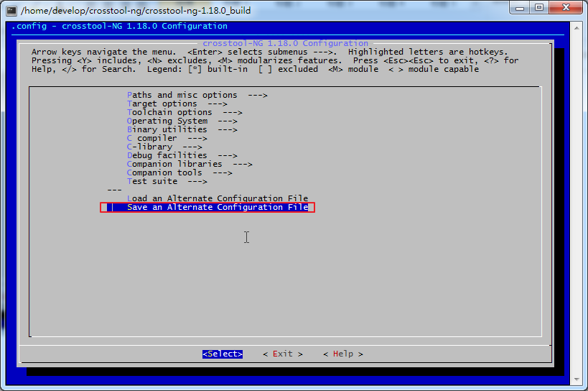Screen dimensions: 588x391
Task: Maximize the terminal window
Action: tap(539, 8)
